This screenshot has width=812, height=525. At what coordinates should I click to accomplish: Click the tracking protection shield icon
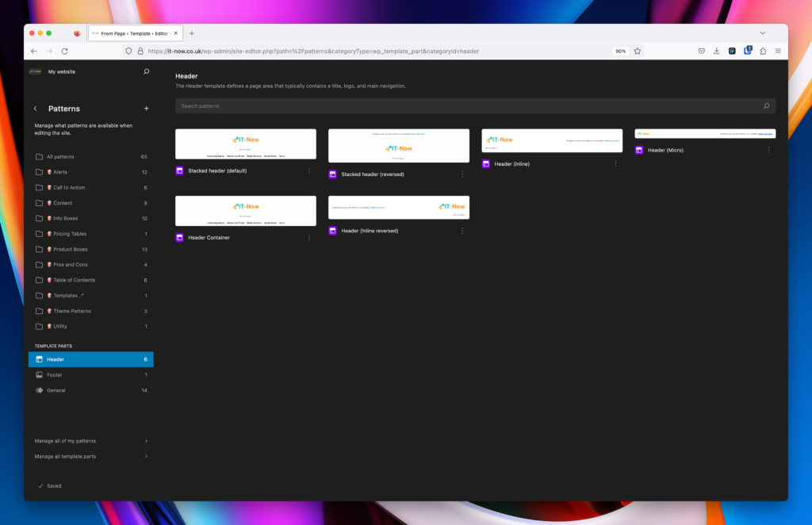(x=128, y=52)
